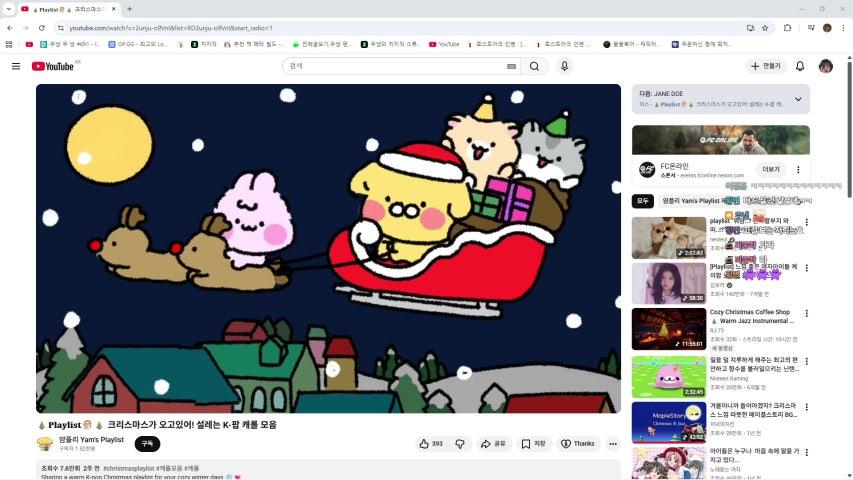Click the FC온라인 channel logo
The width and height of the screenshot is (853, 480).
click(647, 170)
